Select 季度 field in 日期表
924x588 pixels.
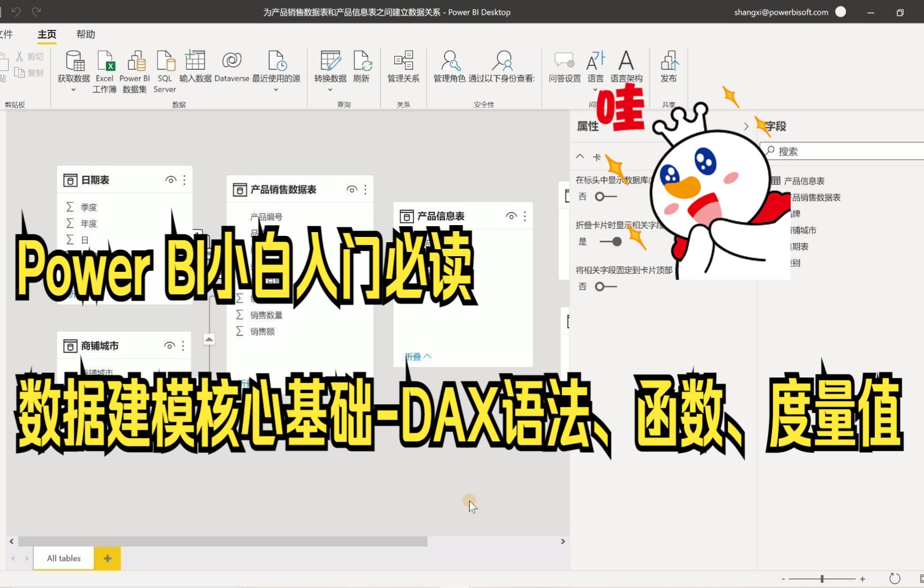tap(89, 207)
